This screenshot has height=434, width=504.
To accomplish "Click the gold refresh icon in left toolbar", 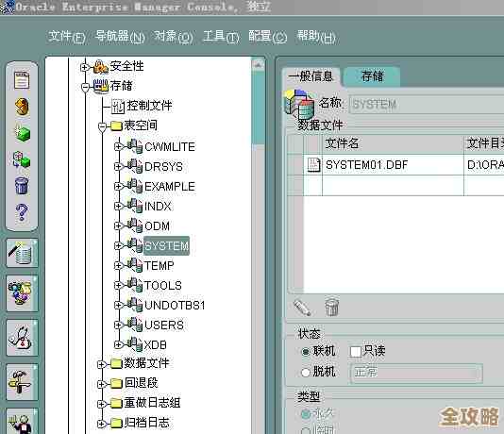I will point(22,107).
